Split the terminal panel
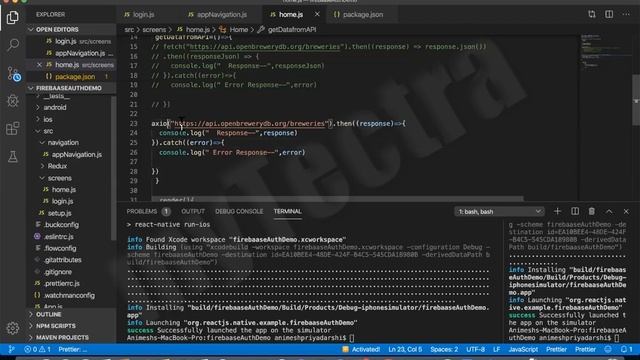 coord(575,211)
